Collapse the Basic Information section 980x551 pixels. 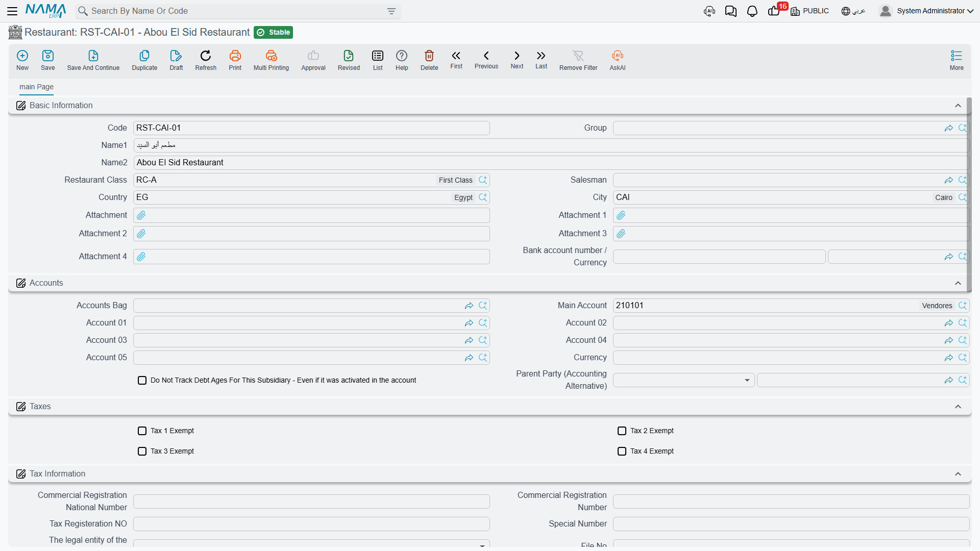(x=958, y=106)
